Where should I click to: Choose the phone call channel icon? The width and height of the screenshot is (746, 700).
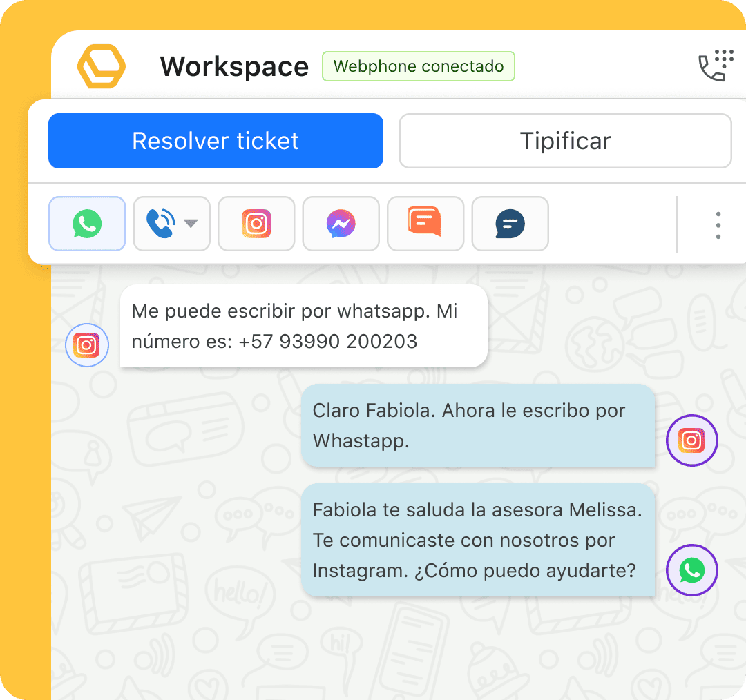pyautogui.click(x=160, y=224)
